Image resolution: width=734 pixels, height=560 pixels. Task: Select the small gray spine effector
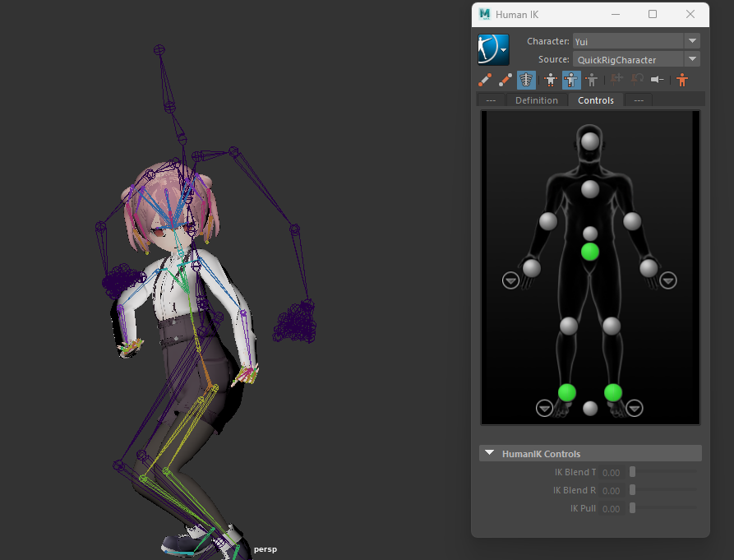click(590, 234)
